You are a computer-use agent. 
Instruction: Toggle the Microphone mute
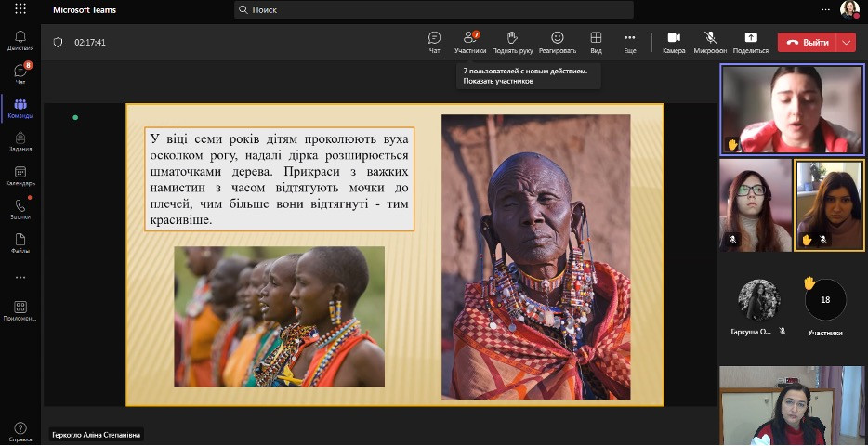tap(711, 41)
